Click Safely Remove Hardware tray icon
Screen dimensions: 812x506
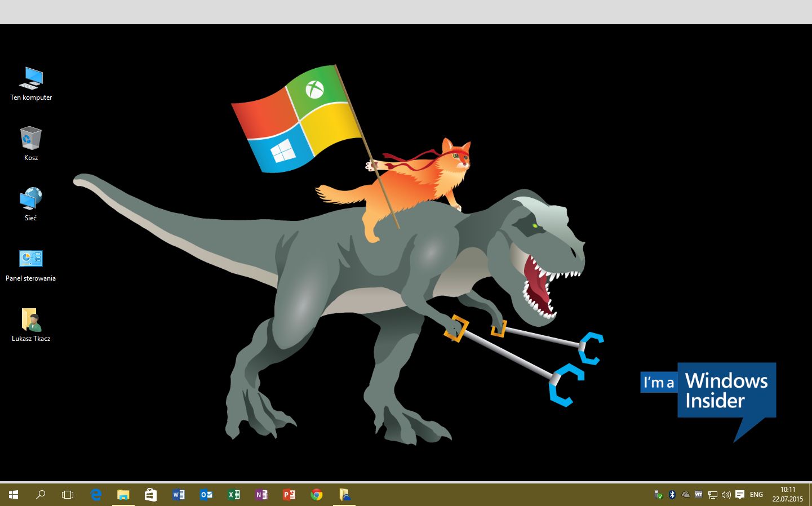click(658, 495)
